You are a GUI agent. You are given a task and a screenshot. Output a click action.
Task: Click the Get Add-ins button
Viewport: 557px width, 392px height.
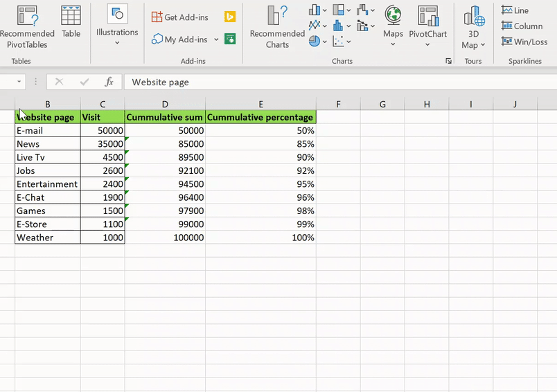[x=180, y=17]
